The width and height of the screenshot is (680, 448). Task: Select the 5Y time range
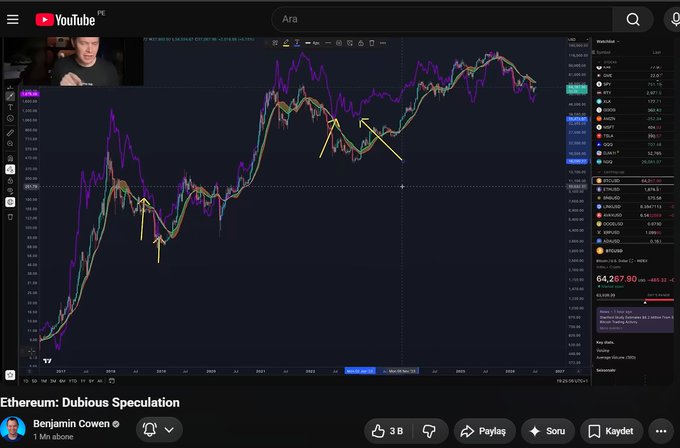(91, 381)
